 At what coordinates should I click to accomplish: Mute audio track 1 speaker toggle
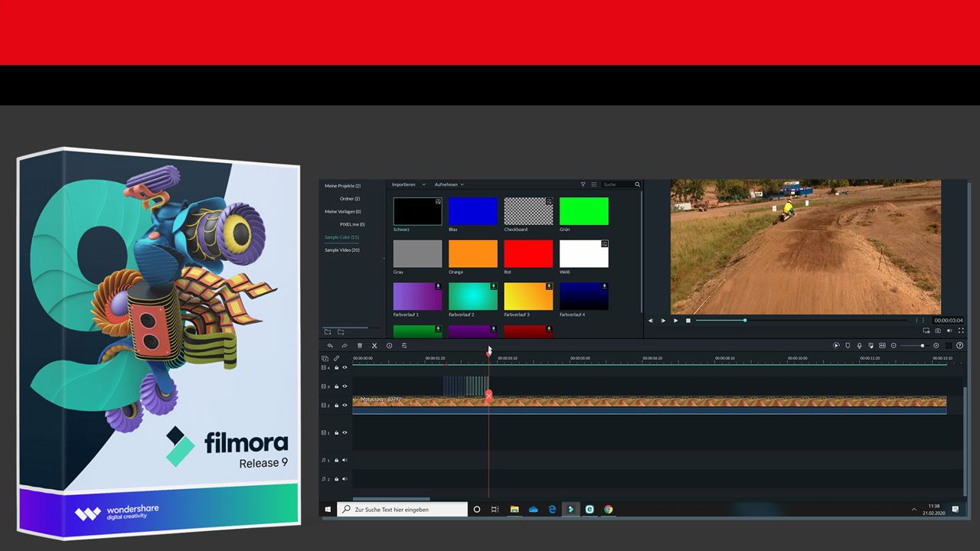click(x=343, y=459)
